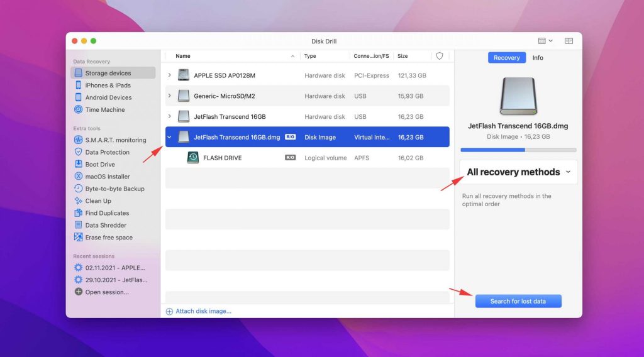This screenshot has width=644, height=357.
Task: Select the FLASH DRIVE logical volume name
Action: (x=222, y=158)
